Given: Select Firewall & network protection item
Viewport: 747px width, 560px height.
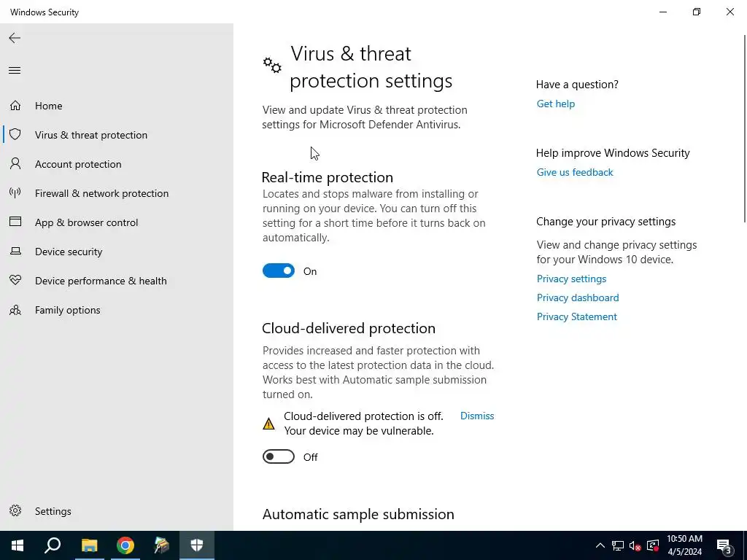Looking at the screenshot, I should [x=101, y=192].
